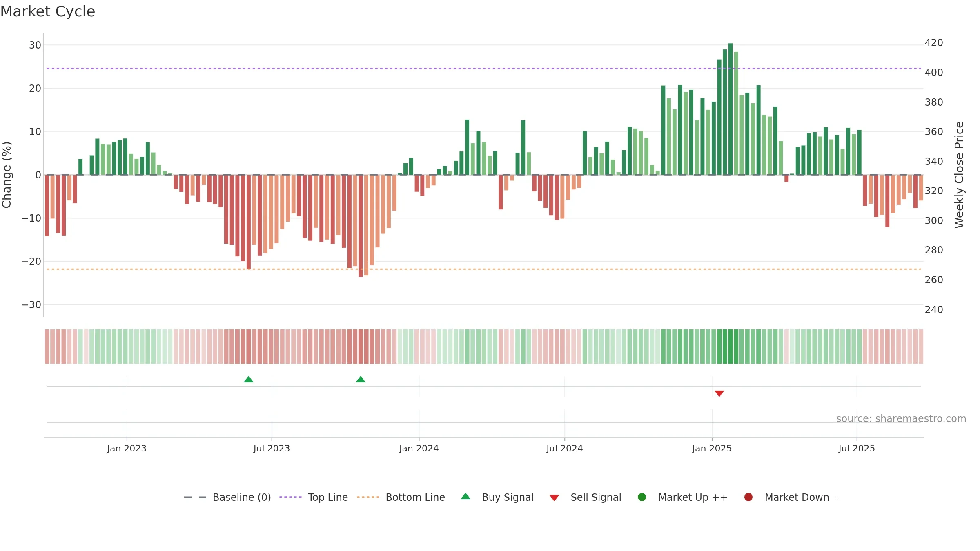The image size is (980, 551).
Task: Toggle the Top Line legend entry
Action: (x=314, y=497)
